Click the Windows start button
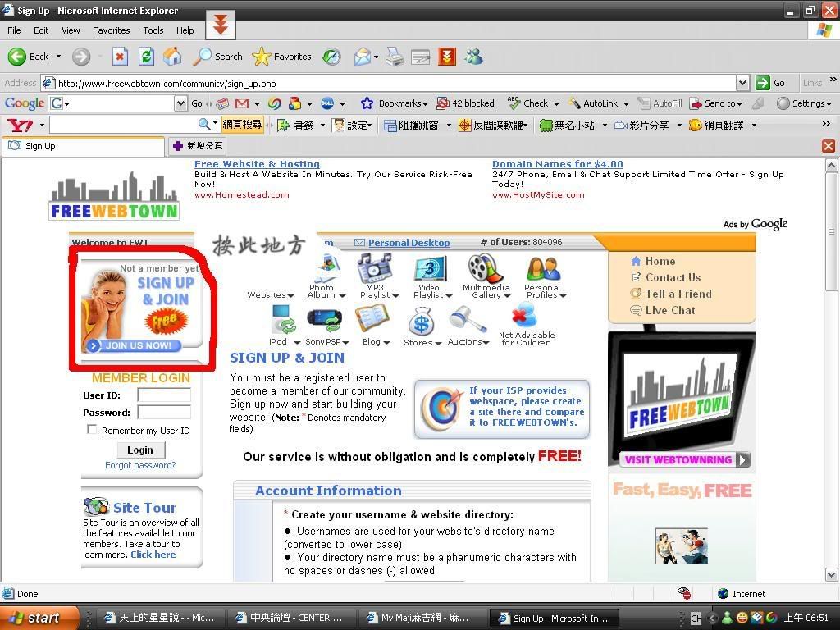Screen dimensions: 840x630 point(39,618)
